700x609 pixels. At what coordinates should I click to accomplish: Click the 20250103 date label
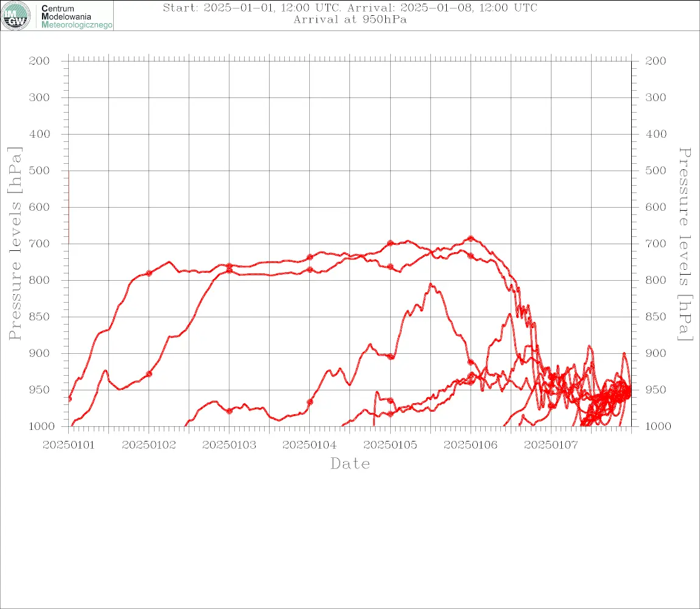229,445
